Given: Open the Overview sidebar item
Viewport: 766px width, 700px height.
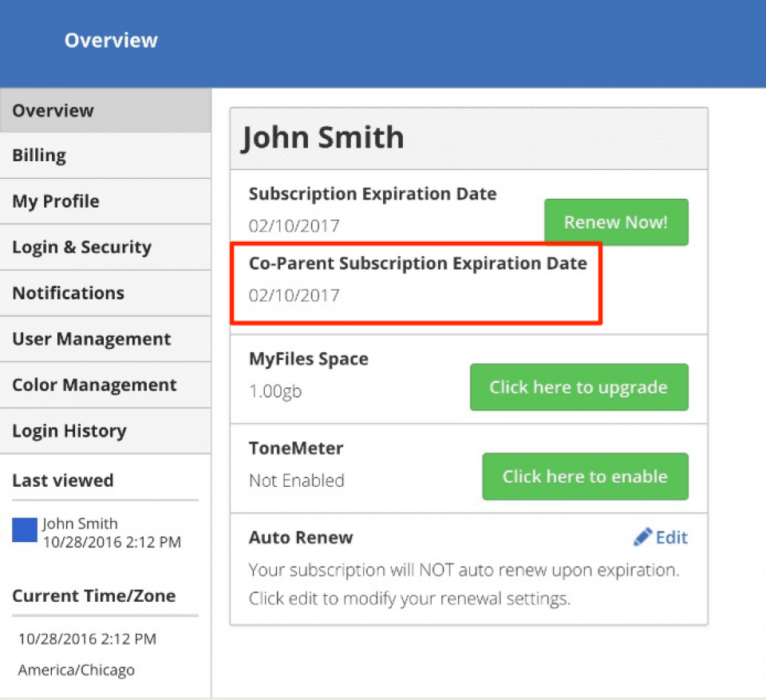Looking at the screenshot, I should tap(105, 110).
